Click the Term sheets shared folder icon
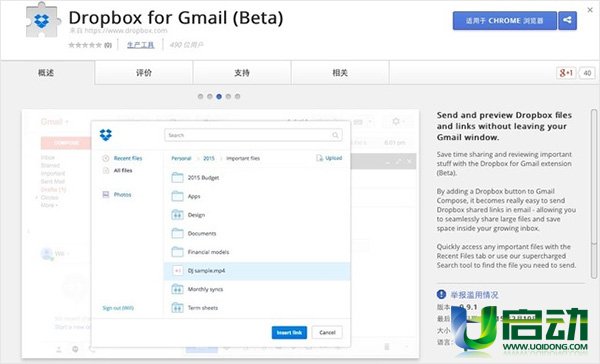 coord(177,307)
